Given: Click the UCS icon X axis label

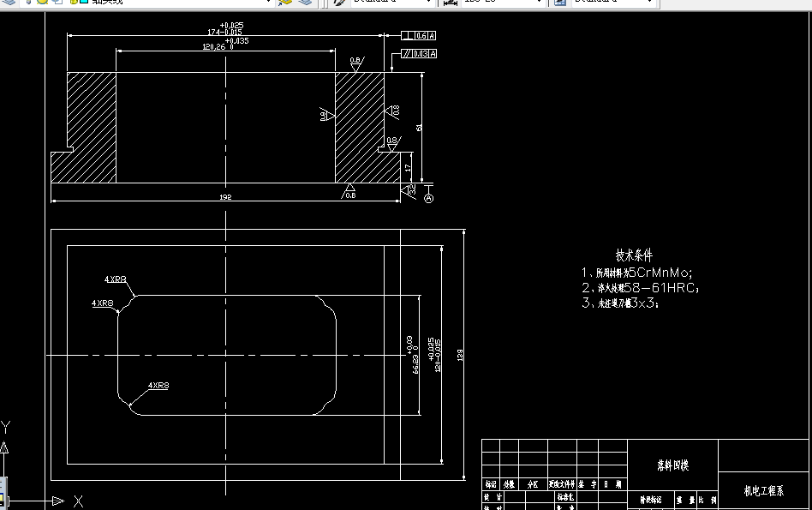Looking at the screenshot, I should tap(78, 501).
